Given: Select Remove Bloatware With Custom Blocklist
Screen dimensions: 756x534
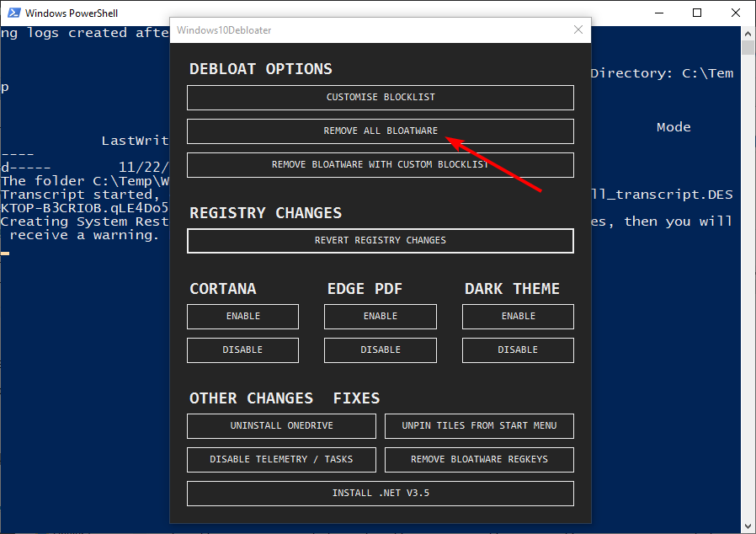Looking at the screenshot, I should click(x=381, y=165).
